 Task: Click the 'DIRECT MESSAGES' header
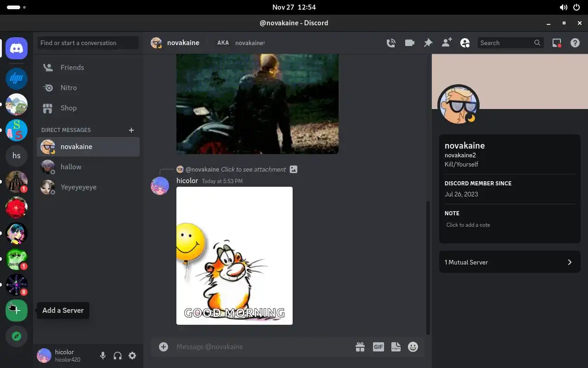click(x=66, y=130)
